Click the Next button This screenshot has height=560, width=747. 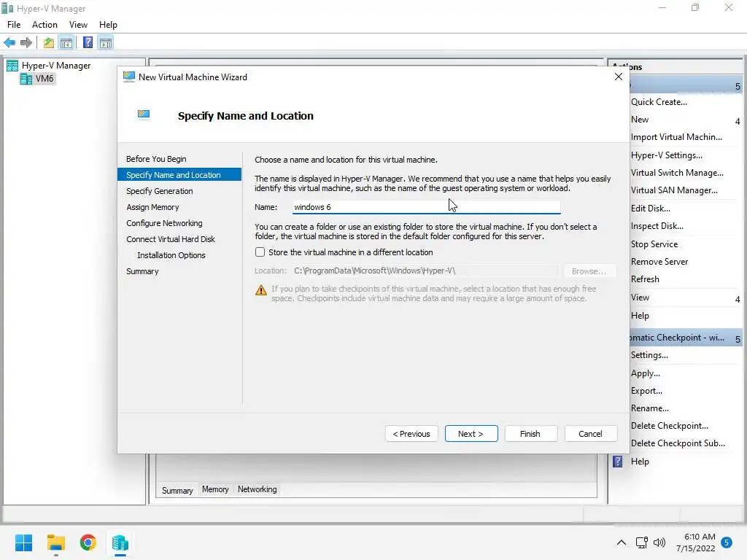[x=471, y=434]
